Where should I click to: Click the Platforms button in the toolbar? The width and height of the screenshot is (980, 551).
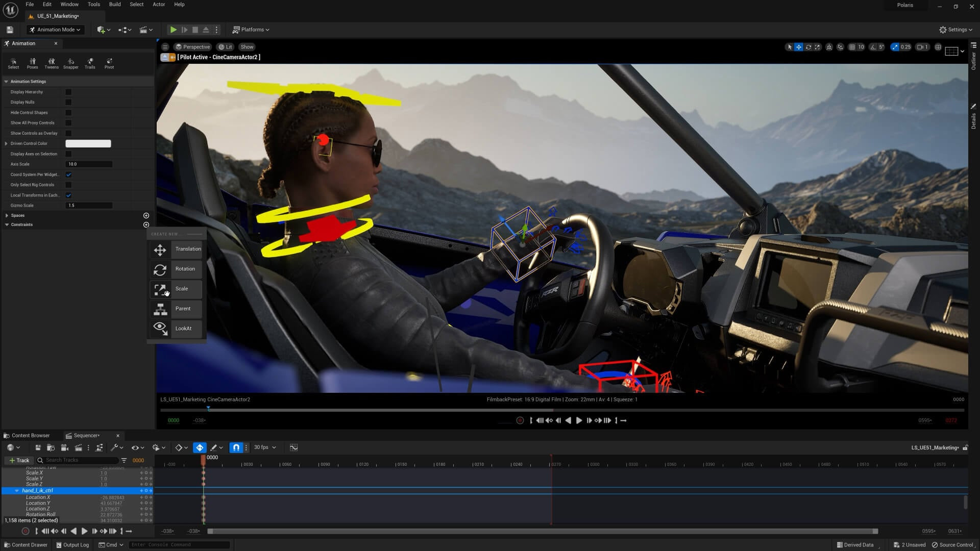coord(251,30)
